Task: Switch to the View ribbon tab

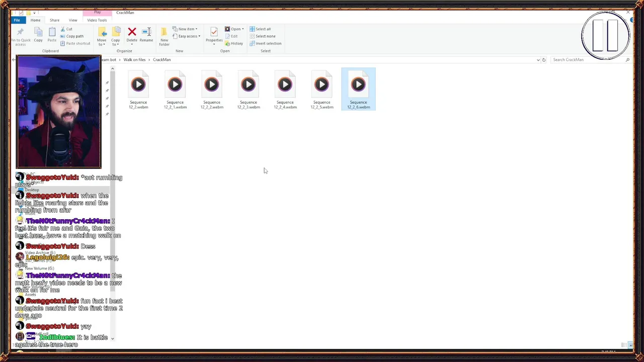Action: tap(73, 20)
